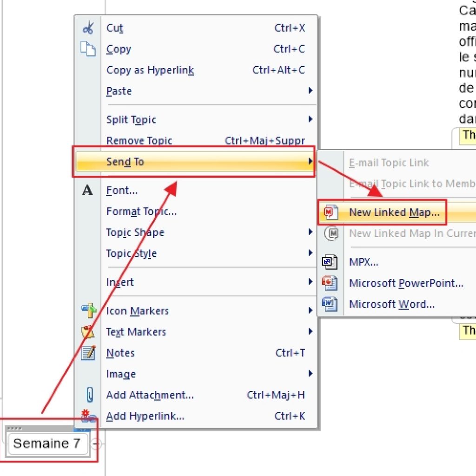Select Remove Topic menu entry
This screenshot has width=476, height=476.
point(139,141)
